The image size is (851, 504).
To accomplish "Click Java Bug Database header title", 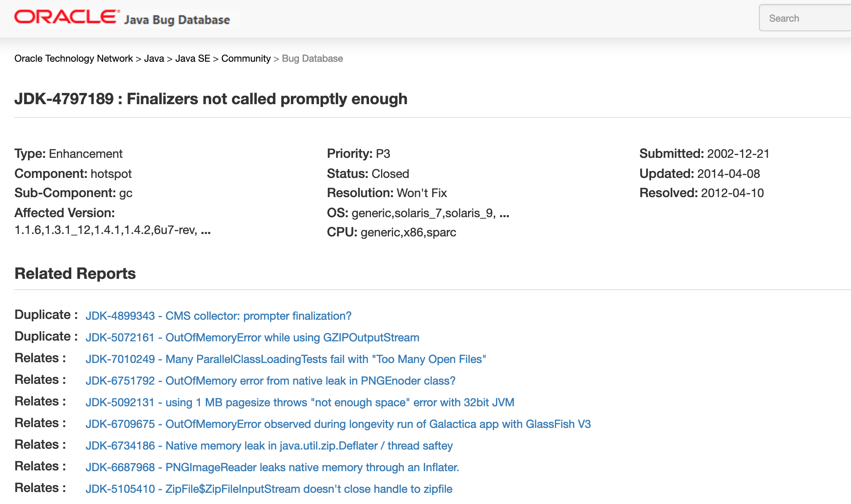I will (x=177, y=19).
